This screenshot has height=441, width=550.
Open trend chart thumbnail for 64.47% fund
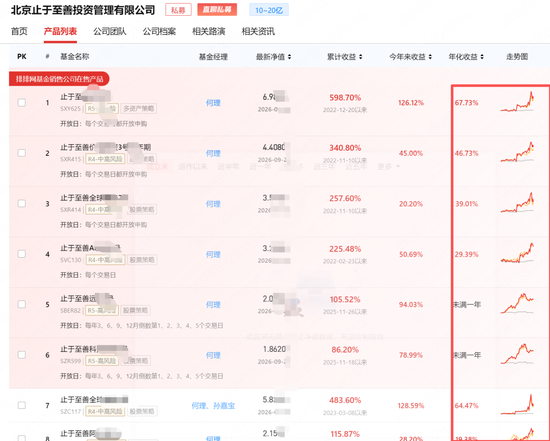pos(517,405)
